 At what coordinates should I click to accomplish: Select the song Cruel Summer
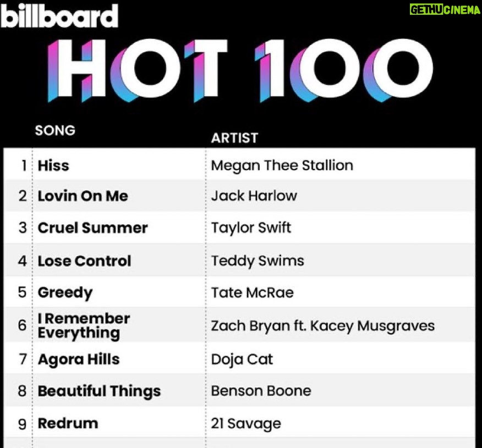[92, 228]
